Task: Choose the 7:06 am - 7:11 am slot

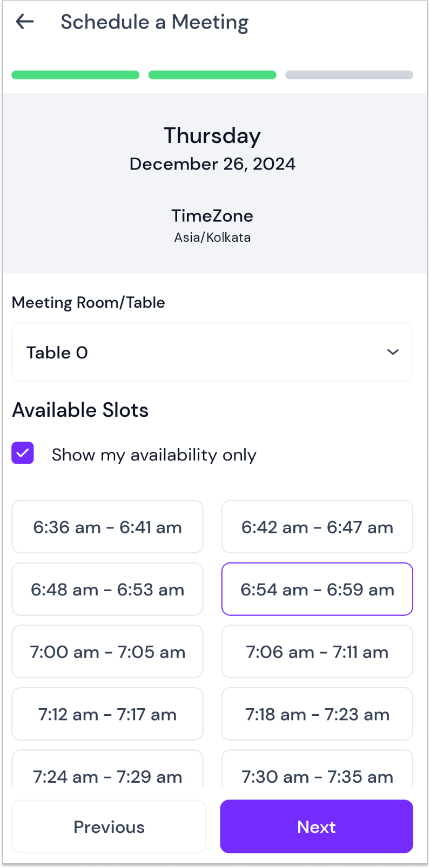Action: [317, 652]
